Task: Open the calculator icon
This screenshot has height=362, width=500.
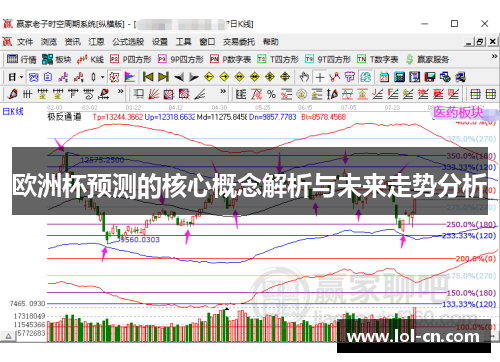Action: [x=399, y=77]
